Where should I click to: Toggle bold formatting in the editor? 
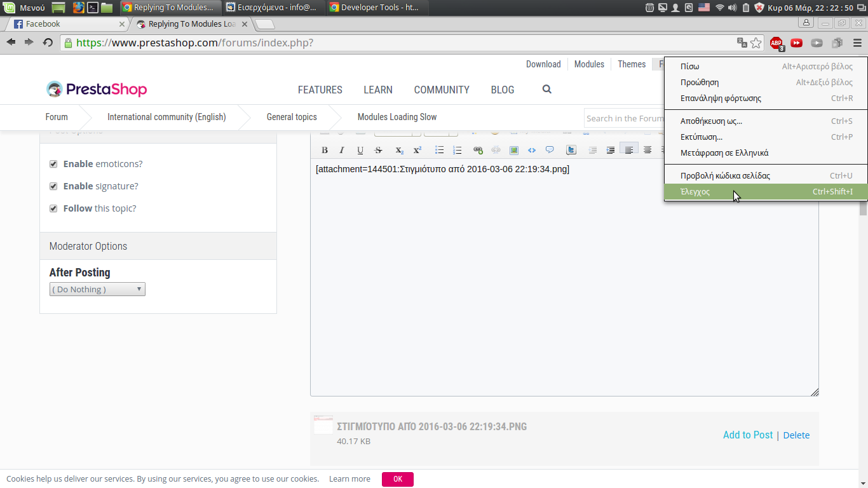[x=325, y=150]
